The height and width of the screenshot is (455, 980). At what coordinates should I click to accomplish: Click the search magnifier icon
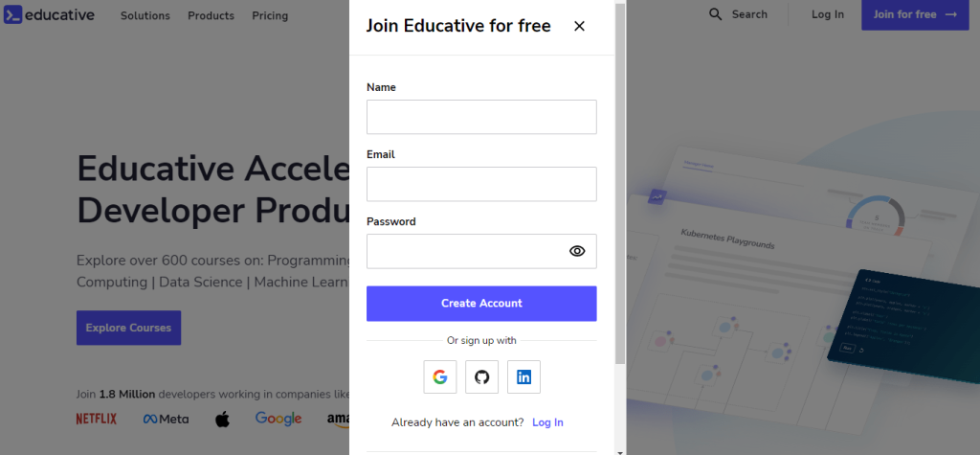(x=716, y=14)
